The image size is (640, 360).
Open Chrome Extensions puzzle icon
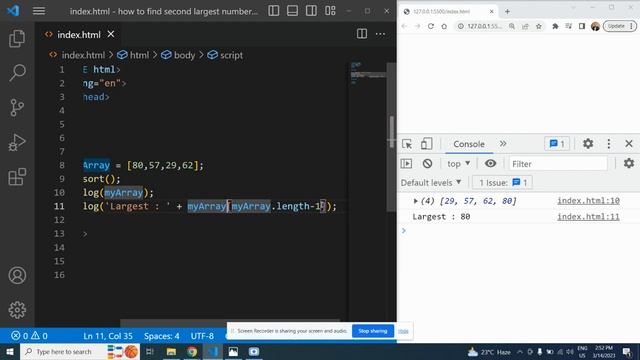(555, 26)
